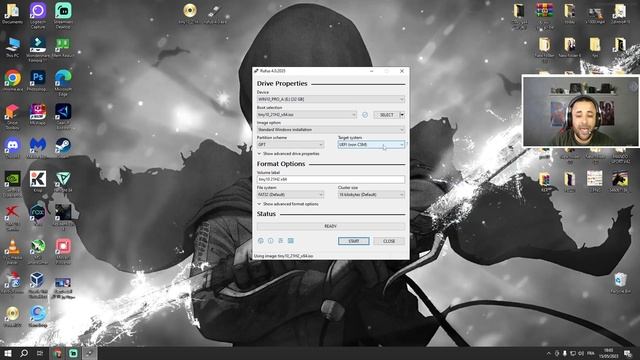The height and width of the screenshot is (360, 640).
Task: Open the notification center icon
Action: [x=628, y=353]
